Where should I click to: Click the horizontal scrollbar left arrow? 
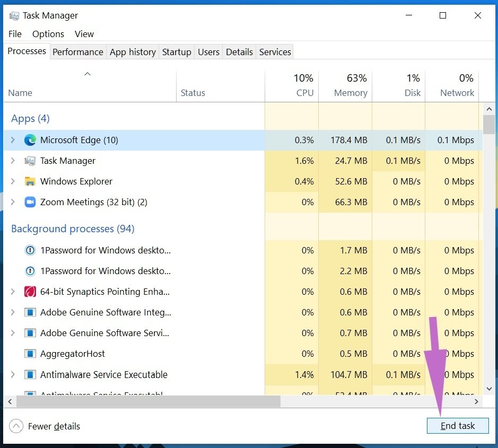click(x=10, y=401)
